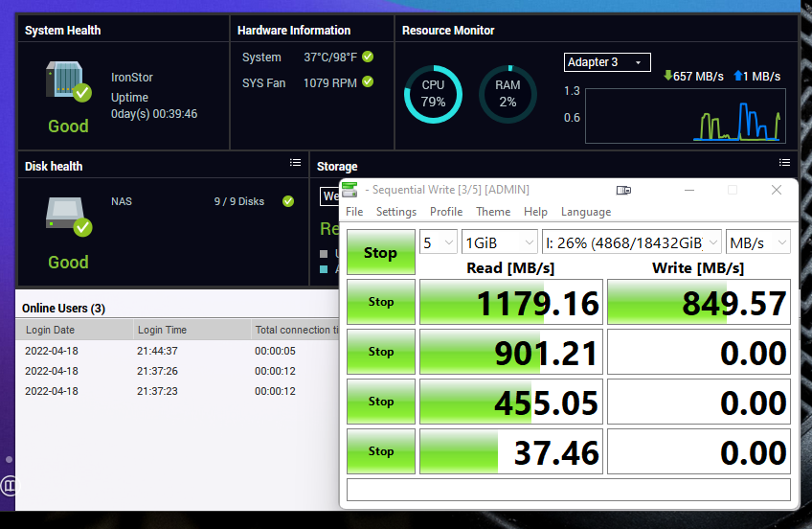Click the green check beside 9 / 9 Disks

tap(287, 201)
